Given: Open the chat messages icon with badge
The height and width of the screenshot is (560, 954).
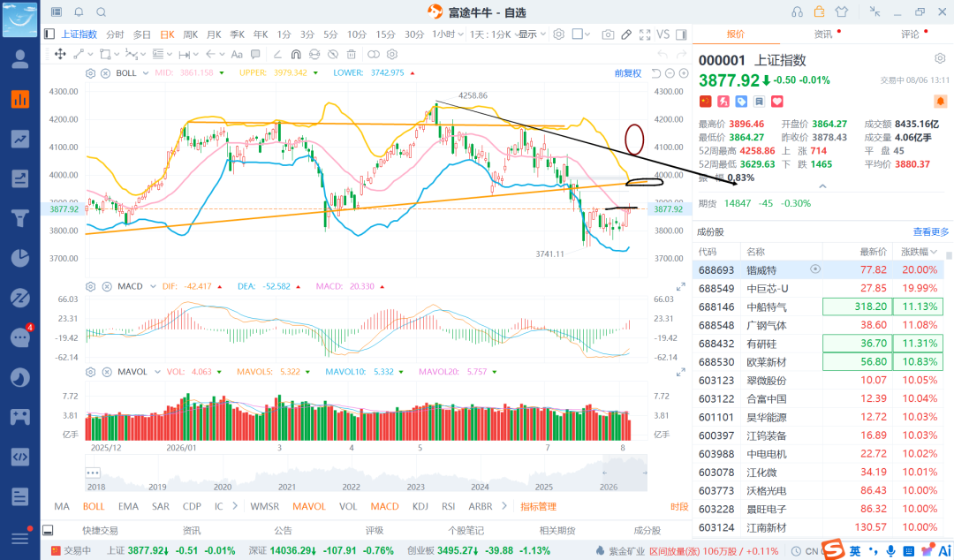Looking at the screenshot, I should 20,337.
